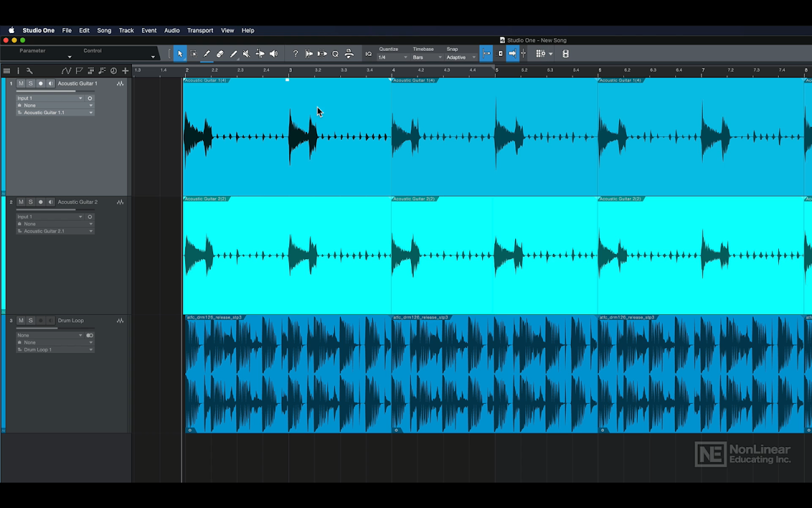
Task: Select the Eraser tool
Action: click(220, 54)
